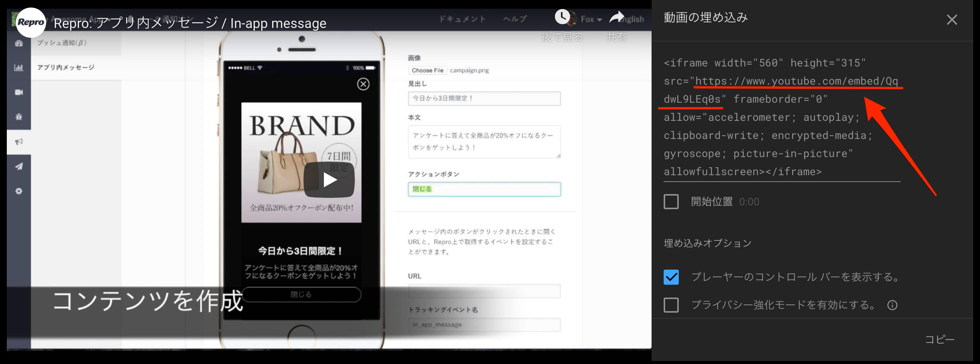Click the コピー copy button

click(x=940, y=339)
